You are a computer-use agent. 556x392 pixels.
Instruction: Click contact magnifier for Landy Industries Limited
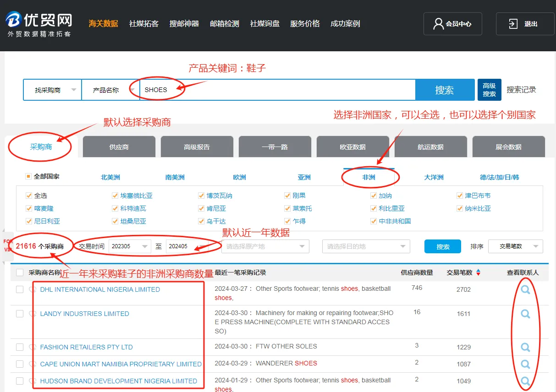525,314
